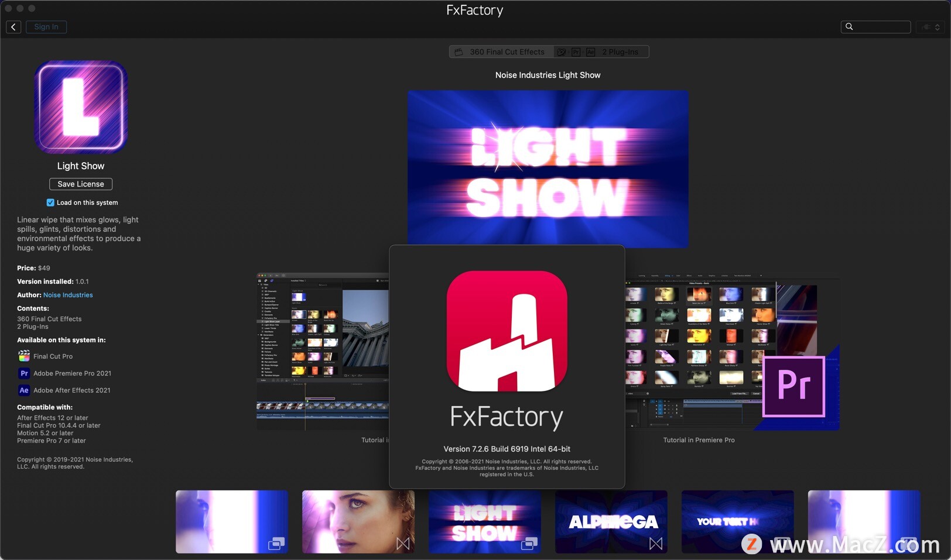This screenshot has width=951, height=560.
Task: Open the Noise Industries author link
Action: [68, 295]
